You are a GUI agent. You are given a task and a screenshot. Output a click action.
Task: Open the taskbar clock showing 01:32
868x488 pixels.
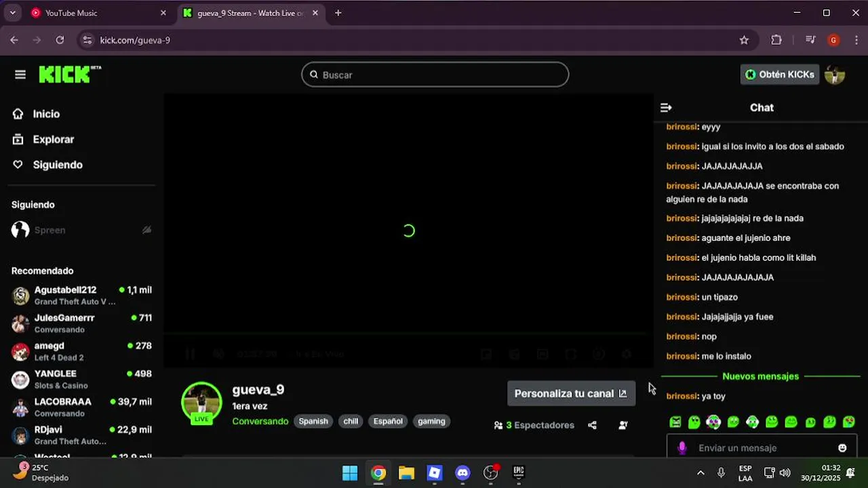click(821, 472)
